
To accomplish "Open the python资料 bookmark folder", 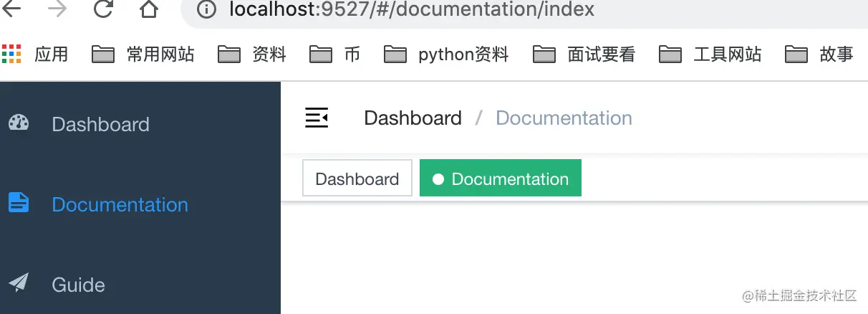I will tap(446, 54).
